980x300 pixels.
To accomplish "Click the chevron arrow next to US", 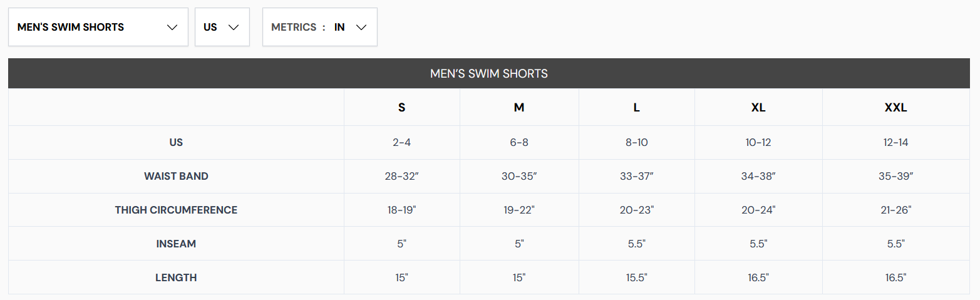I will point(234,27).
